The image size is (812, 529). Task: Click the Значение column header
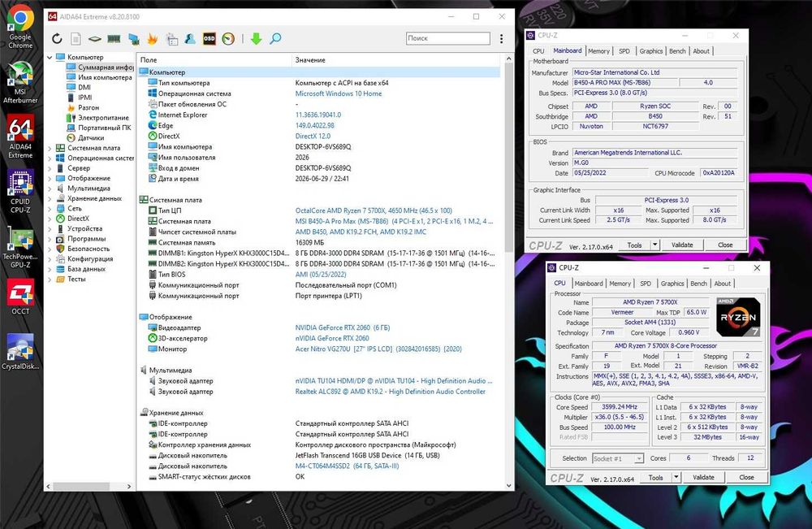[x=397, y=60]
